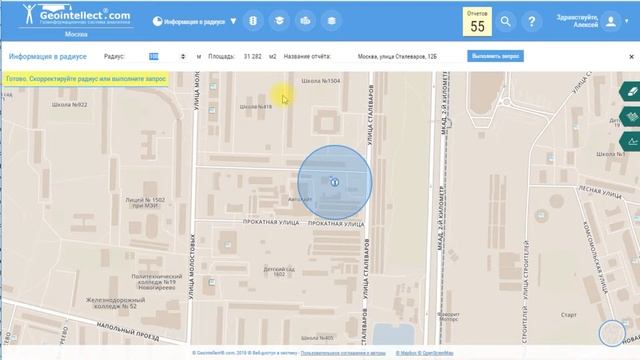Click the pie-chart icon beside Информация в радиусе

click(x=158, y=21)
